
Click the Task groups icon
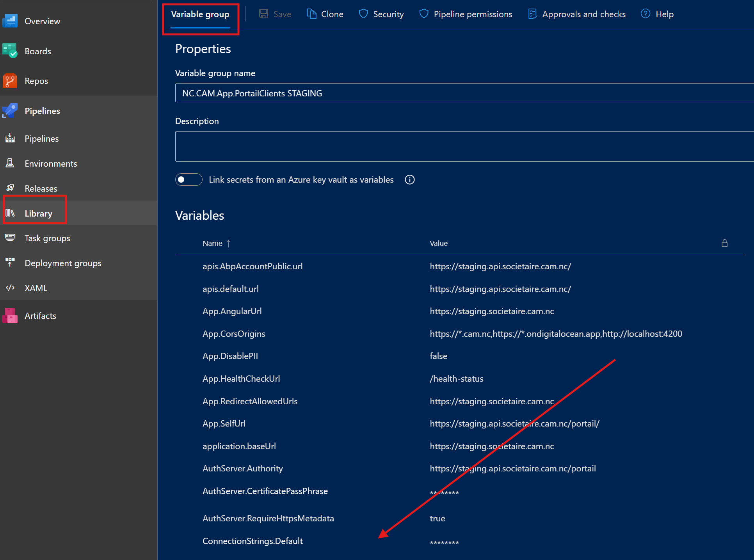pos(10,238)
